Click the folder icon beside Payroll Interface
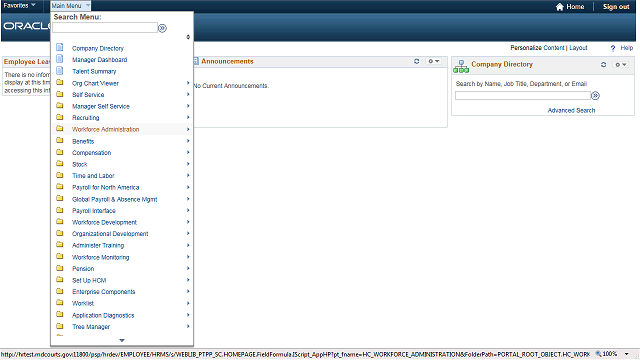Viewport: 640px width, 360px height. click(60, 210)
